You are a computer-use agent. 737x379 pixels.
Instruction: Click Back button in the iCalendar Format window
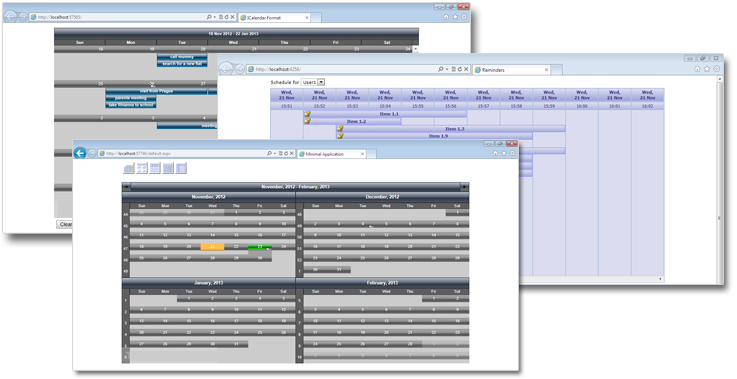(10, 16)
